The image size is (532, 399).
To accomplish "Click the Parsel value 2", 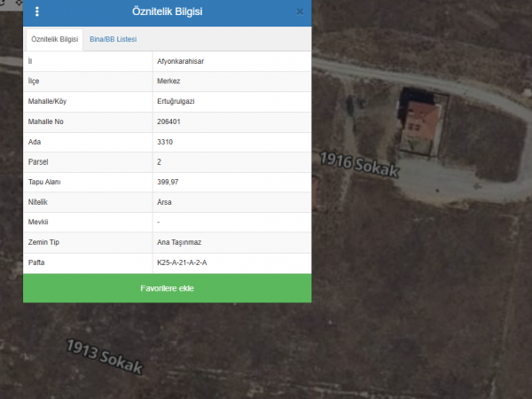I will [159, 162].
